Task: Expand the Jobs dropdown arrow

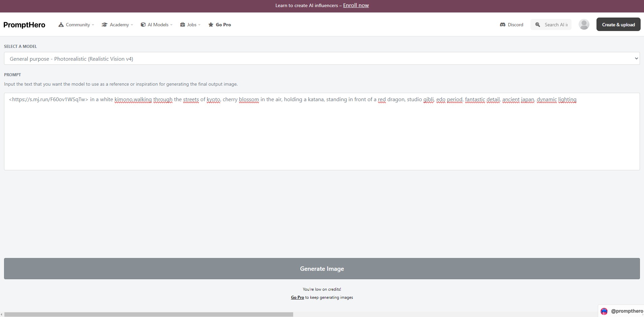Action: coord(199,25)
